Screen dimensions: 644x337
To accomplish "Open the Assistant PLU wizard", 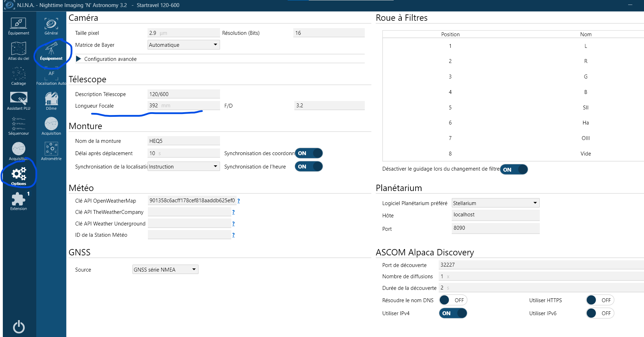I will coord(19,101).
